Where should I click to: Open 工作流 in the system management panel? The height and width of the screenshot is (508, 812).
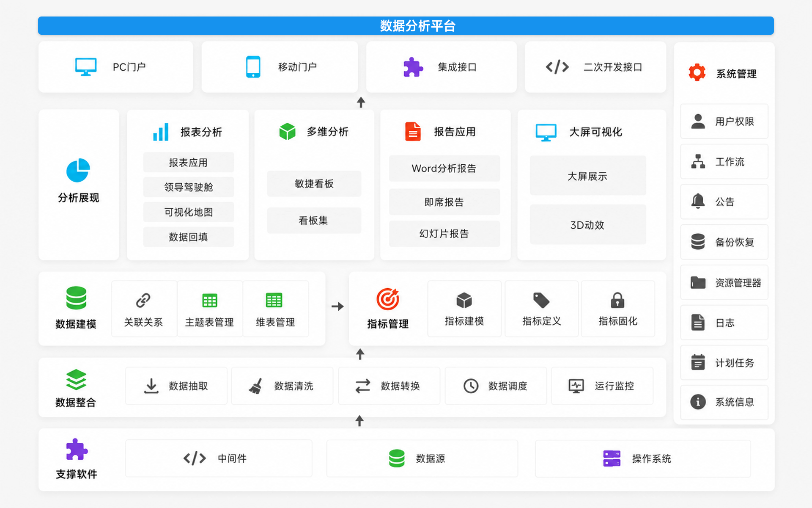point(724,162)
